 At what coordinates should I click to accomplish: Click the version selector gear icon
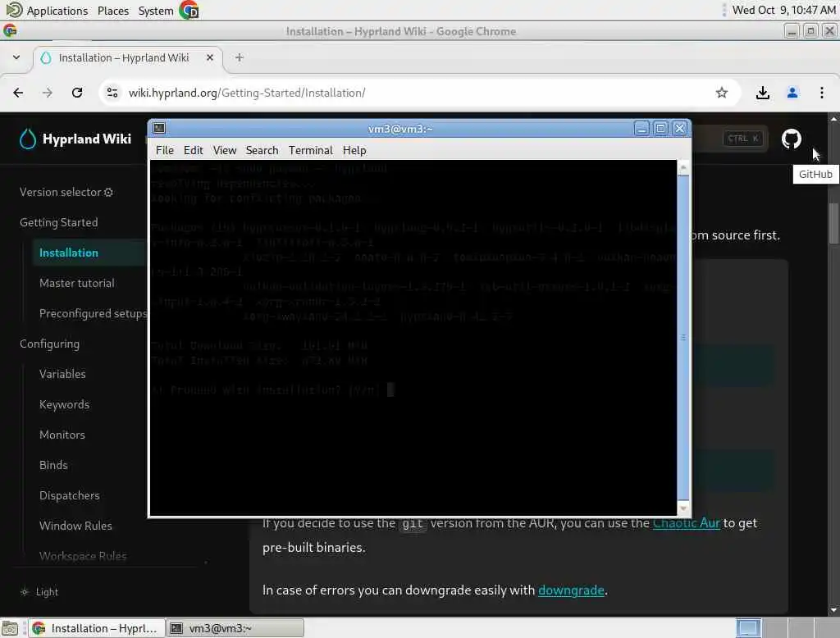tap(108, 193)
